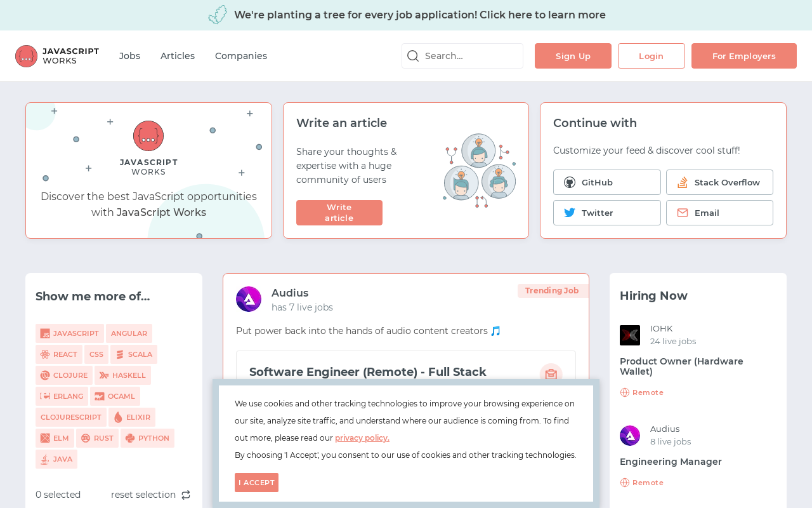This screenshot has width=812, height=508.
Task: Open the Companies menu item
Action: (241, 56)
